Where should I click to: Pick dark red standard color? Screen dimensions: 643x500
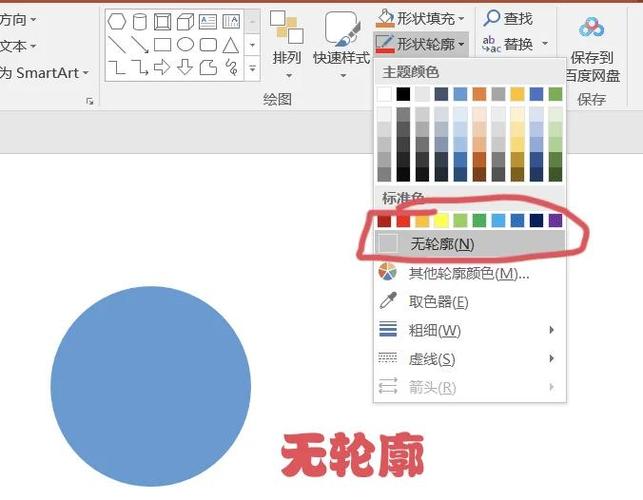pyautogui.click(x=384, y=220)
